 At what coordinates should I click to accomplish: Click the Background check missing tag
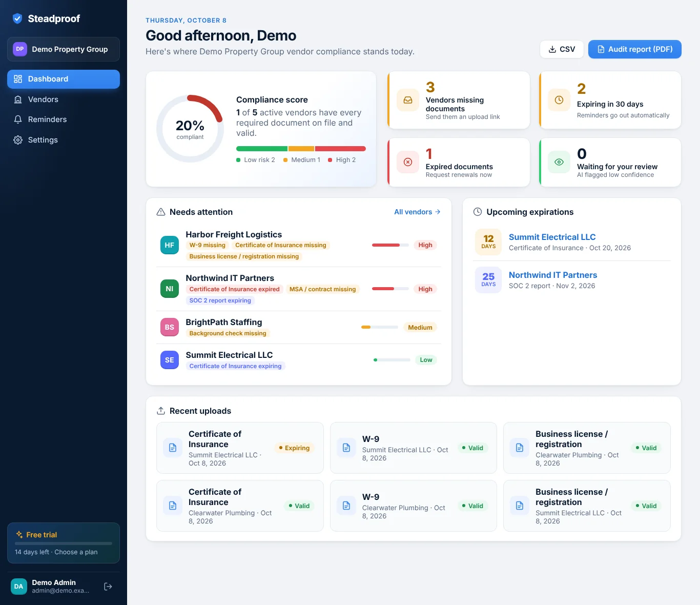coord(228,333)
